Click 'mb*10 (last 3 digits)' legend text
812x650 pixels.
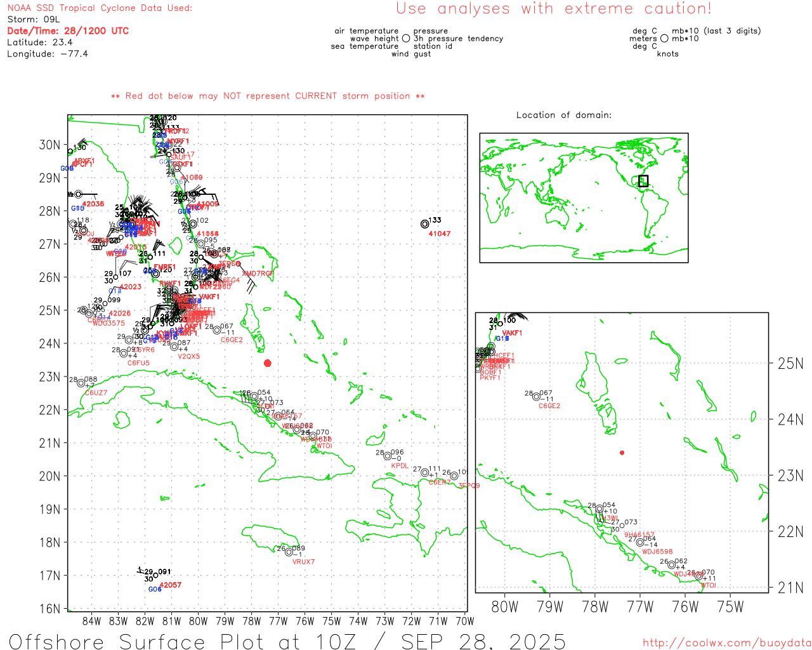[x=716, y=31]
